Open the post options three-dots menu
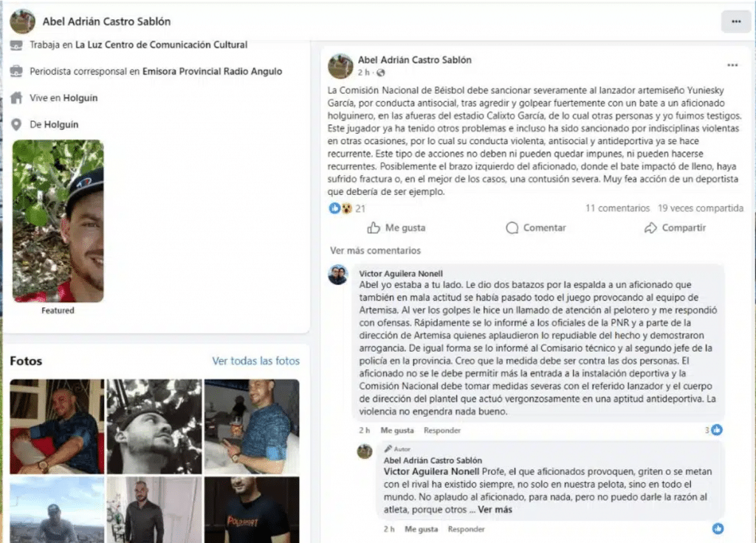The height and width of the screenshot is (543, 756). (732, 65)
